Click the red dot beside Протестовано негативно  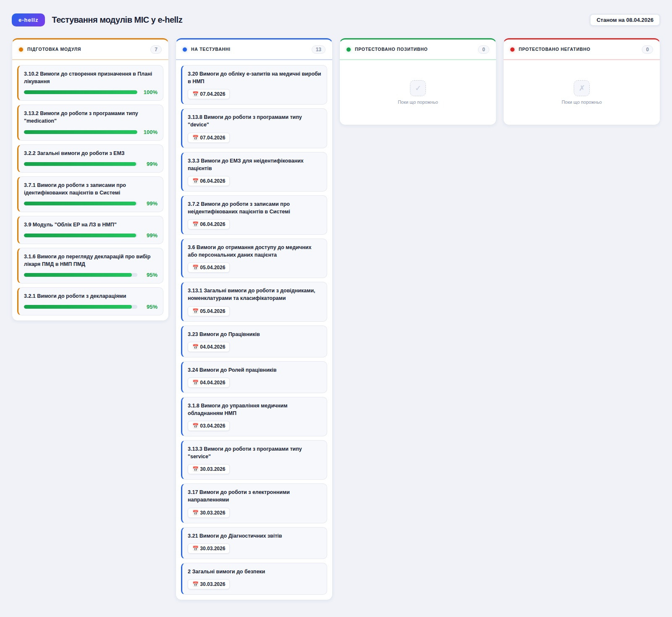tap(512, 50)
